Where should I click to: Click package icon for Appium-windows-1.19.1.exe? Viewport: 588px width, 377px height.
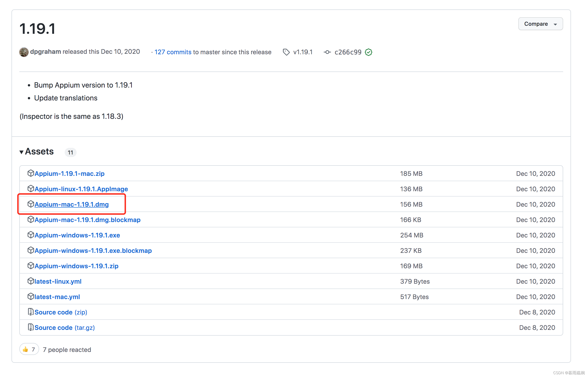click(x=31, y=235)
